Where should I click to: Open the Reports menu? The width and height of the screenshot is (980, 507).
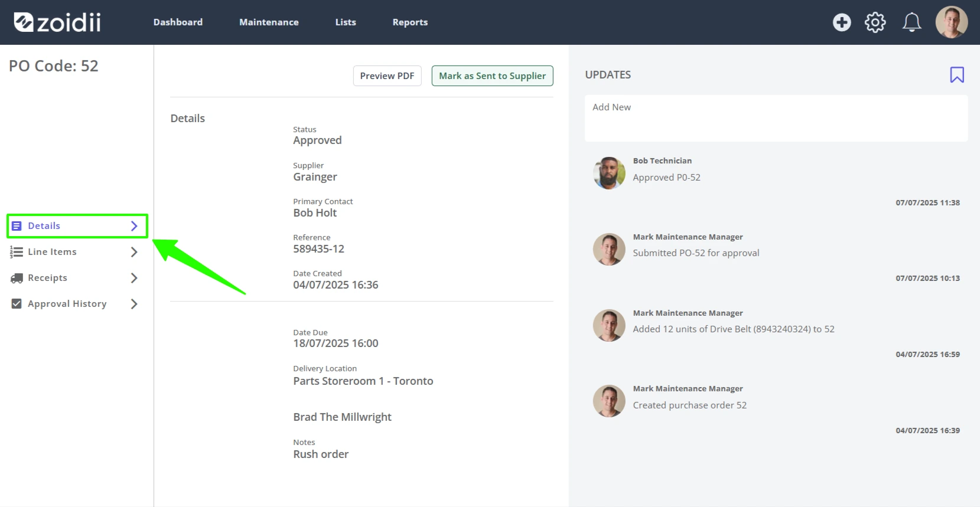coord(410,22)
